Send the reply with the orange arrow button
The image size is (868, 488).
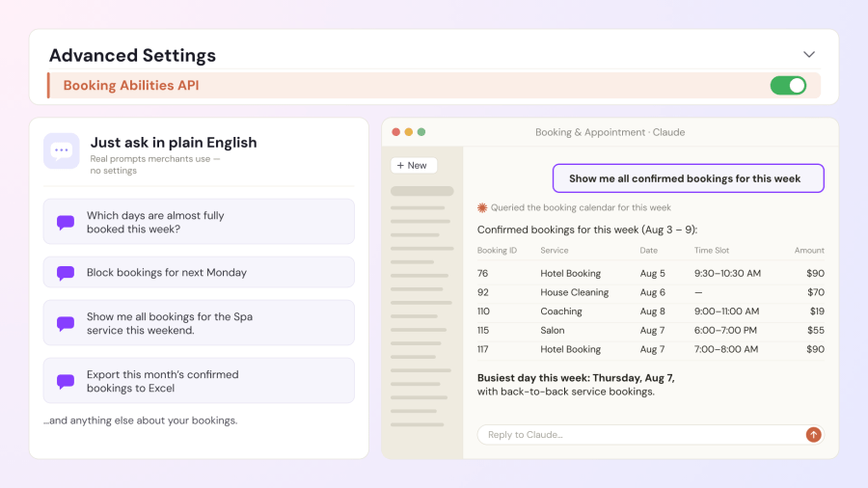coord(813,435)
